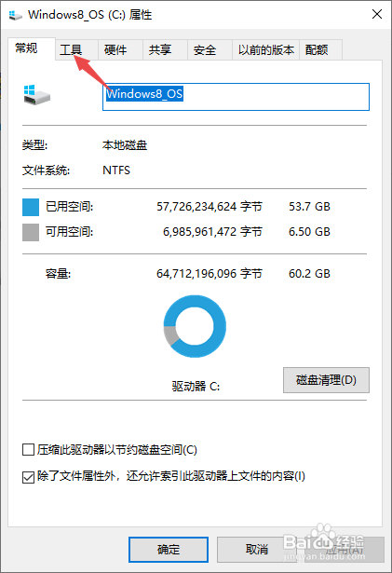Click the blue 已用空间 color swatch
The height and width of the screenshot is (573, 392).
[x=31, y=207]
